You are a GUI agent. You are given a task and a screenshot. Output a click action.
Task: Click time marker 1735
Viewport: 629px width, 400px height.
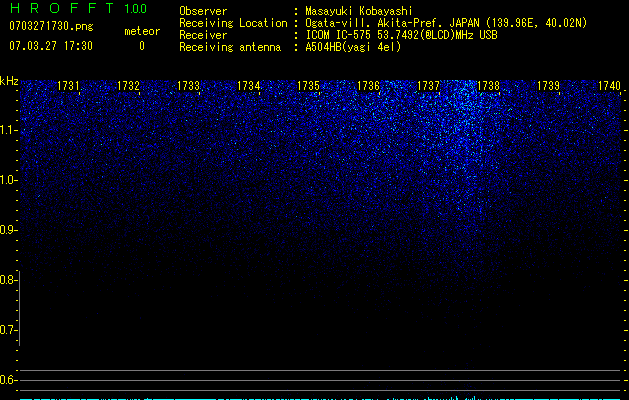(x=308, y=86)
